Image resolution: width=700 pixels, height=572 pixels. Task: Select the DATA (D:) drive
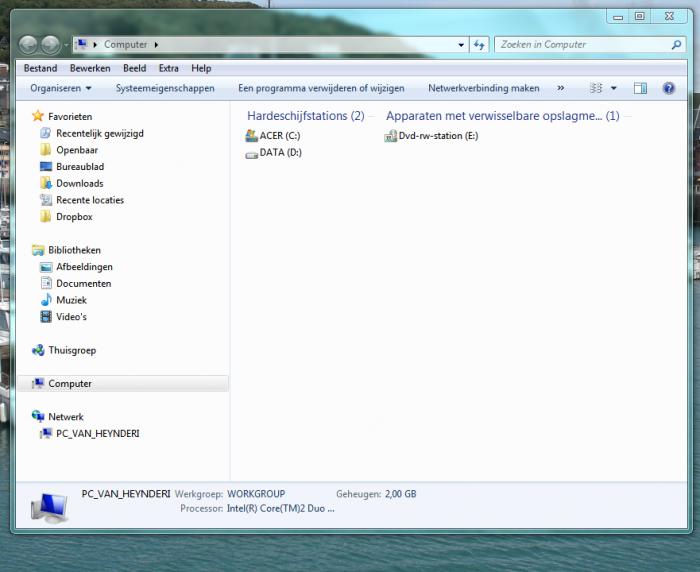point(280,153)
